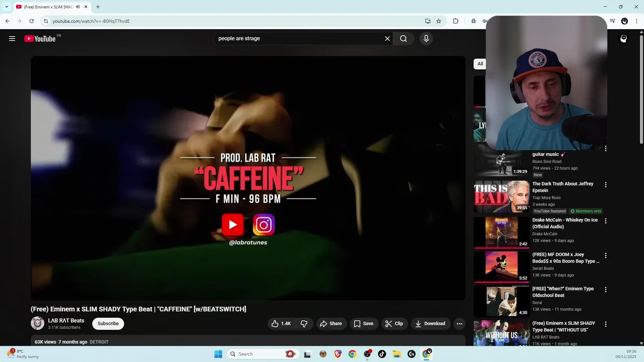Open The Dark Truth About Jeffrey Epstein thumbnail
The height and width of the screenshot is (362, 644).
502,197
